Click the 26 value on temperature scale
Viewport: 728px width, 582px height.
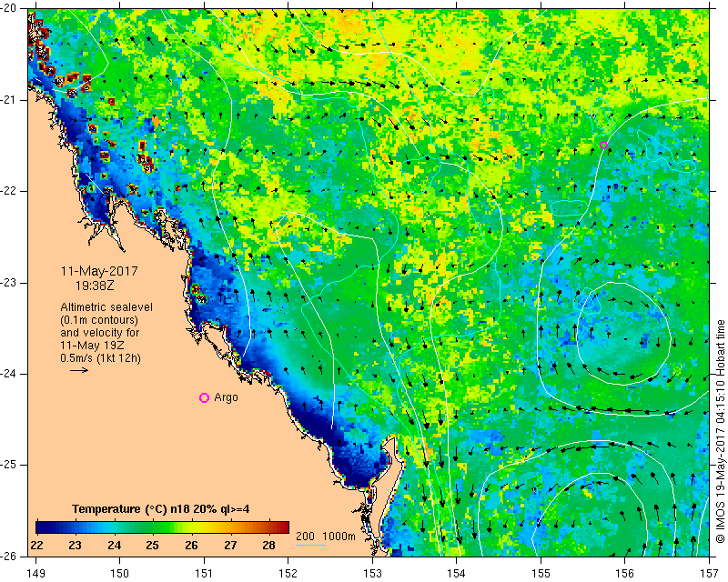tap(191, 546)
